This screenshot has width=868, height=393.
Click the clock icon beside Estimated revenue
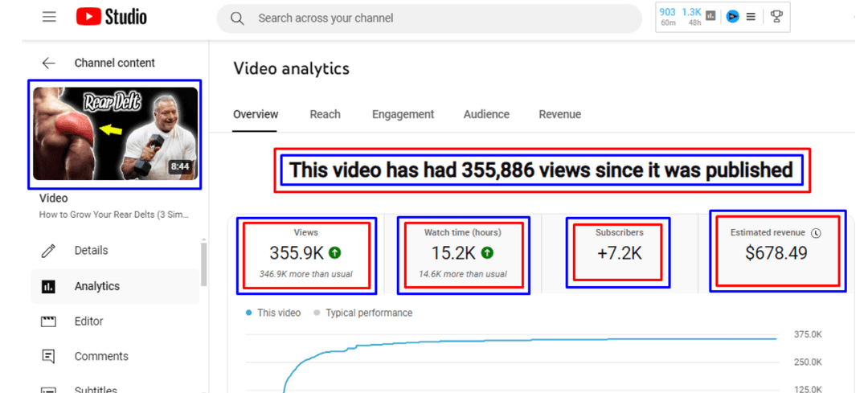pyautogui.click(x=816, y=233)
